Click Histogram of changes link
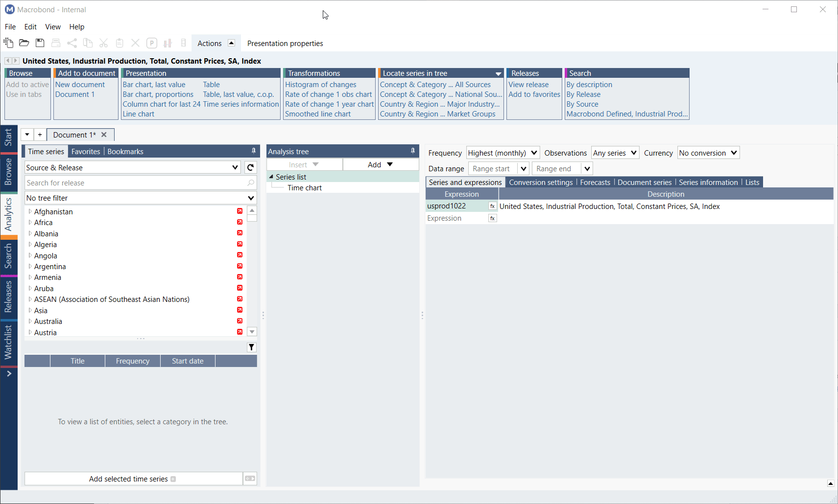 pyautogui.click(x=321, y=84)
